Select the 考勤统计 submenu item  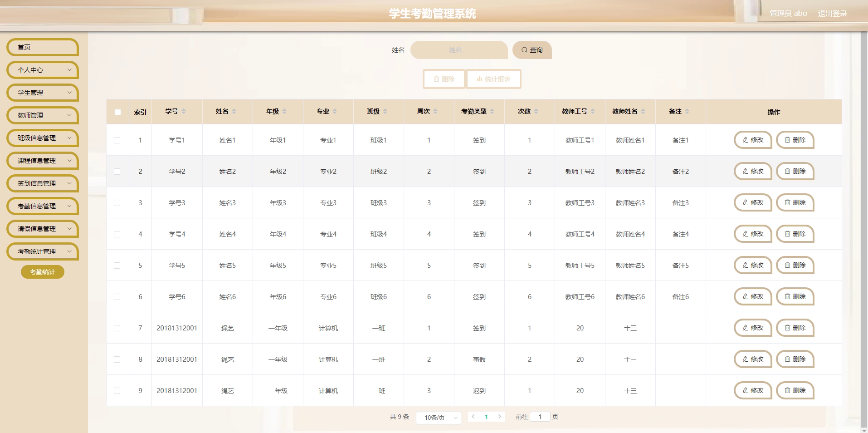click(x=43, y=272)
